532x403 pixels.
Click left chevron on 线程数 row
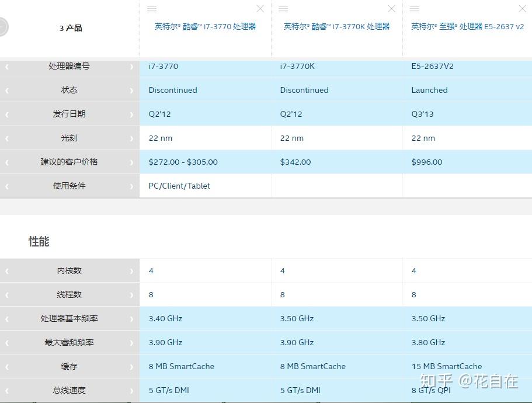[7, 295]
